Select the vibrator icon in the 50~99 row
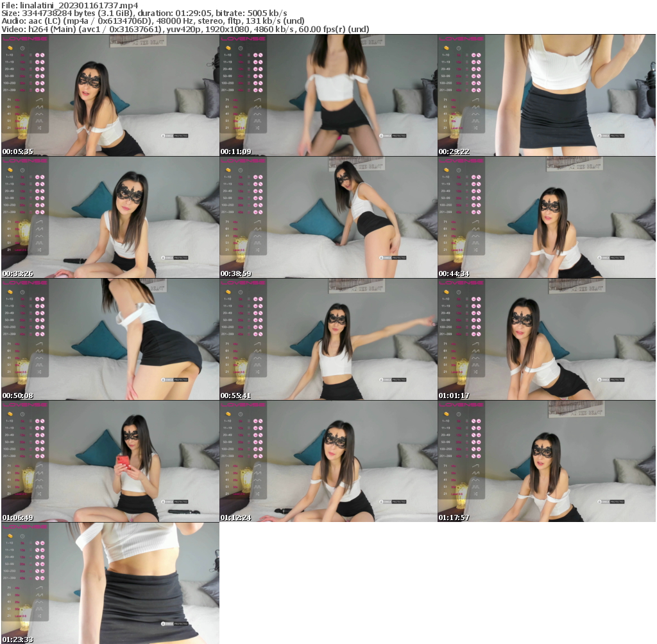The height and width of the screenshot is (644, 657). click(x=37, y=76)
